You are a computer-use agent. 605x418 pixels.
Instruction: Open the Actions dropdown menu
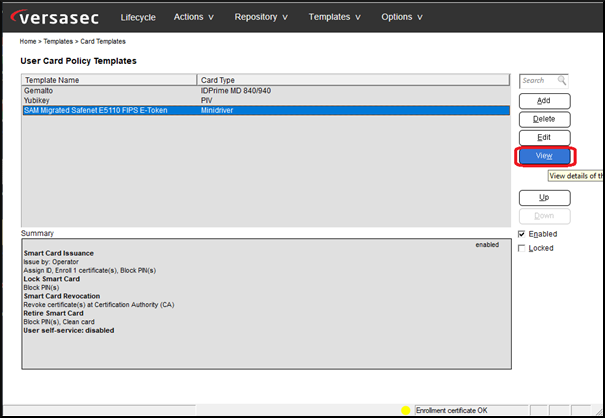[193, 17]
